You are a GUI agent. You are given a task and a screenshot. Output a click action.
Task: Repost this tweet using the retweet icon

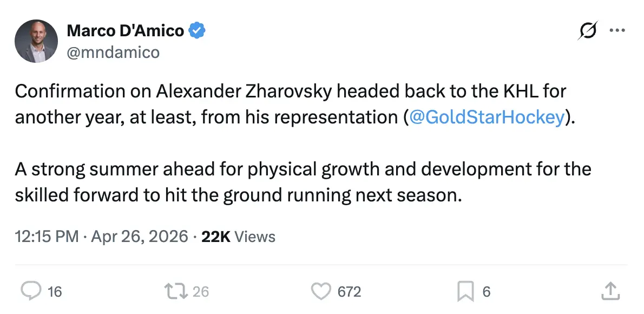[176, 291]
